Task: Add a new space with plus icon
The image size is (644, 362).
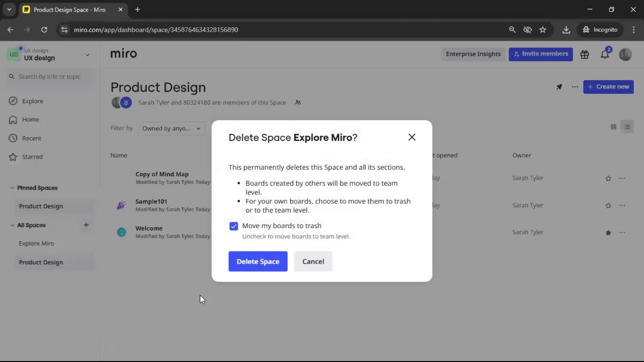Action: [86, 225]
